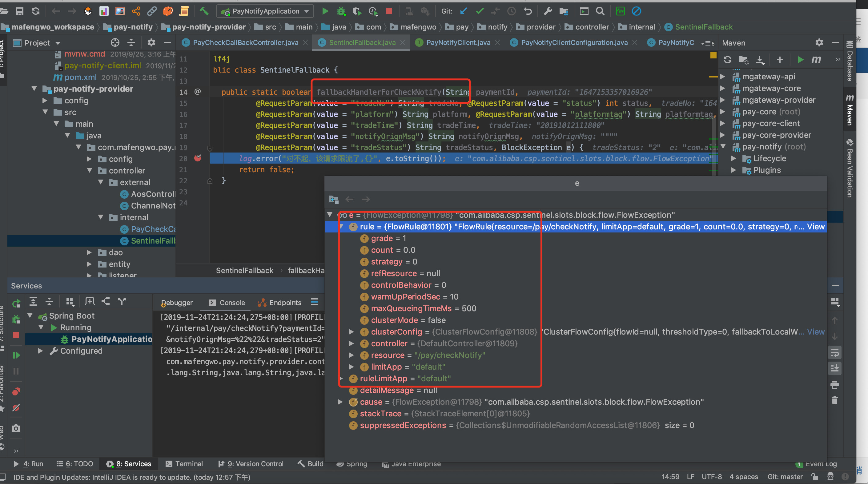Open the Debugger tab
Viewport: 868px width, 484px height.
tap(177, 303)
